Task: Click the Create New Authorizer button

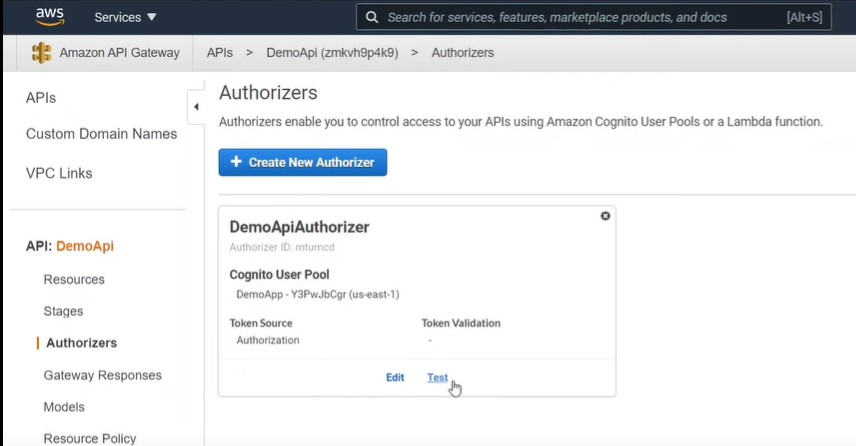Action: 303,162
